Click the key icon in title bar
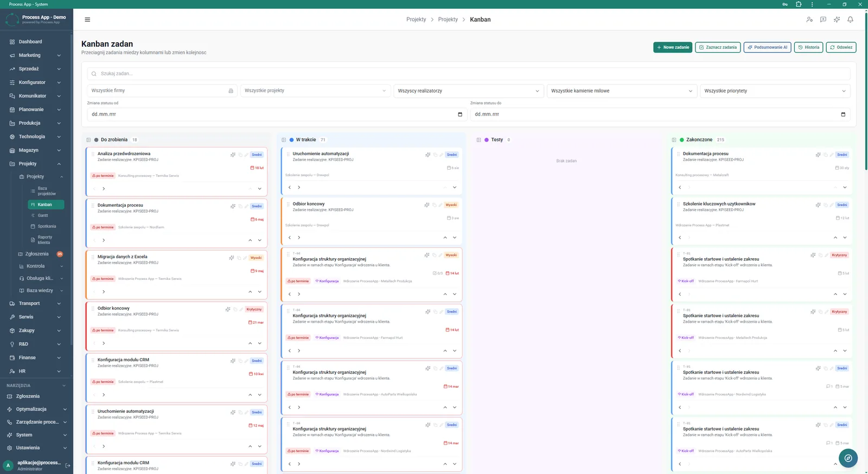 click(x=785, y=4)
